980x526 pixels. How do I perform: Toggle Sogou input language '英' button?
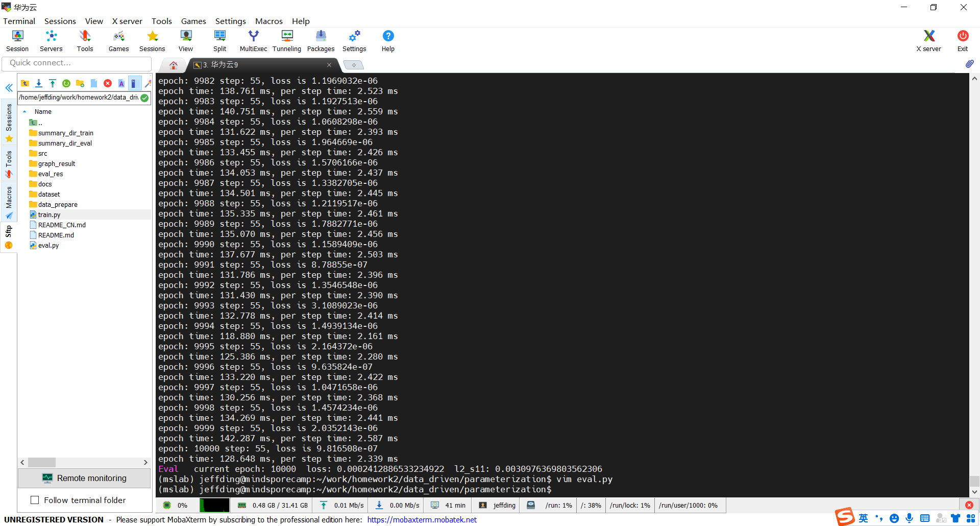click(863, 518)
